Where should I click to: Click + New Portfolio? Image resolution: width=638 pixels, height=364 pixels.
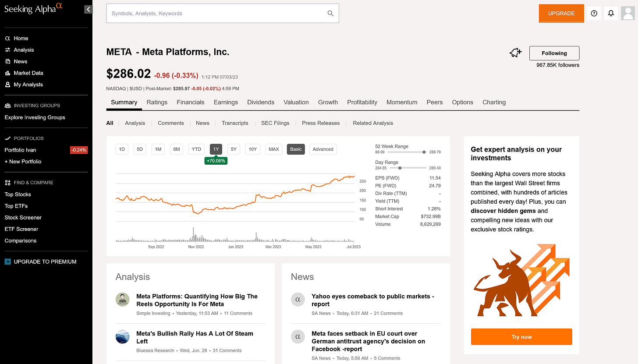(x=23, y=162)
